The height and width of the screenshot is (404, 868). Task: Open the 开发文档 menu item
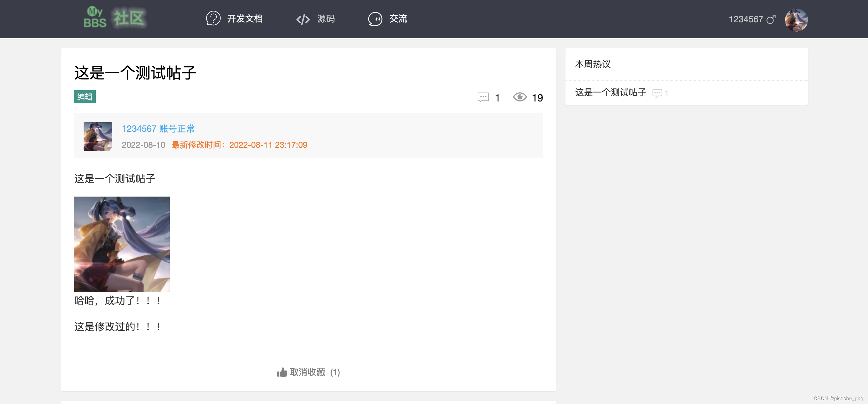click(x=245, y=19)
